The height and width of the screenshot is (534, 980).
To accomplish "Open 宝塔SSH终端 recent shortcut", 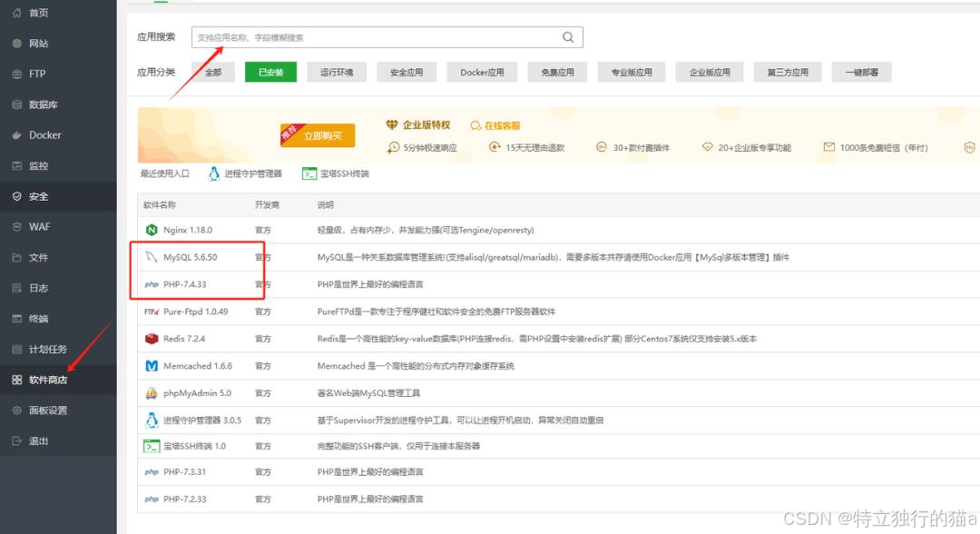I will click(x=336, y=173).
